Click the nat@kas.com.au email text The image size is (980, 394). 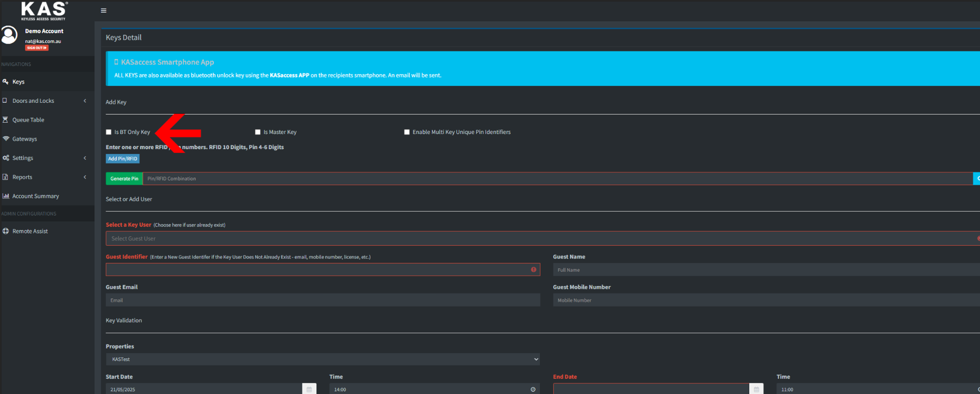[x=43, y=41]
